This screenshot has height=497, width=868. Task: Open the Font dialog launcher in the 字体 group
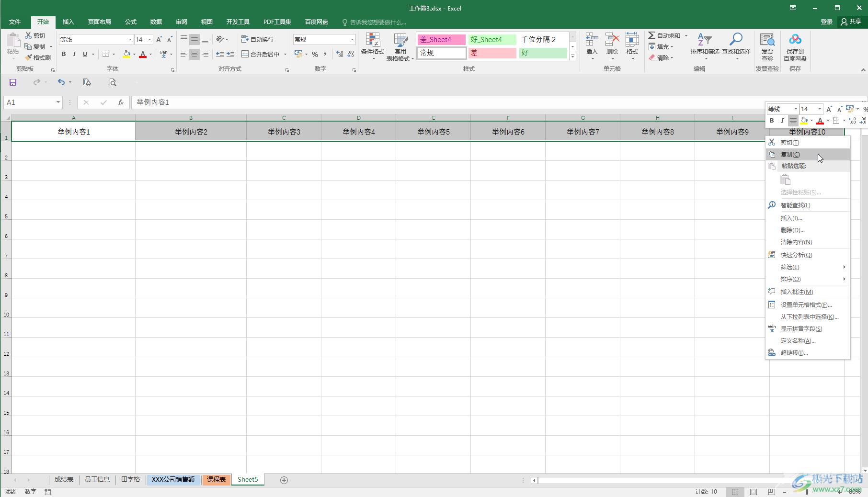(x=173, y=70)
